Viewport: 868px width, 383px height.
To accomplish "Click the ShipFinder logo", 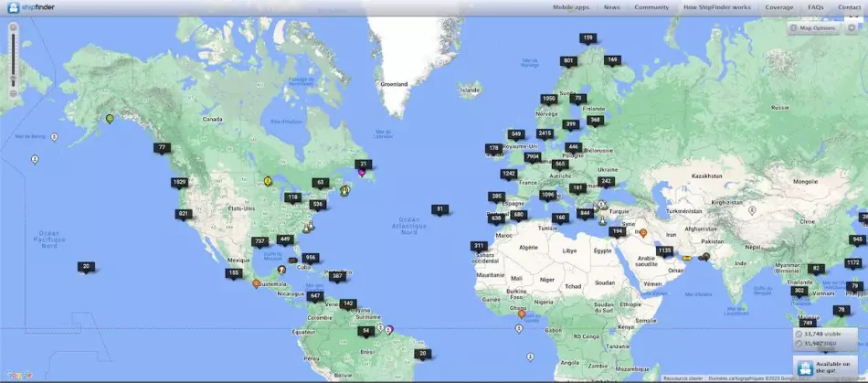I will click(x=31, y=7).
